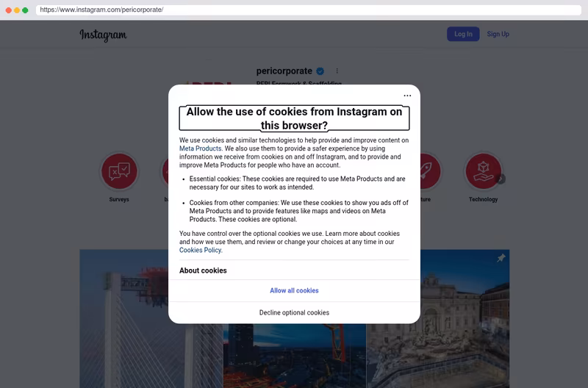The image size is (588, 388).
Task: Open the night construction site post
Action: tap(295, 356)
